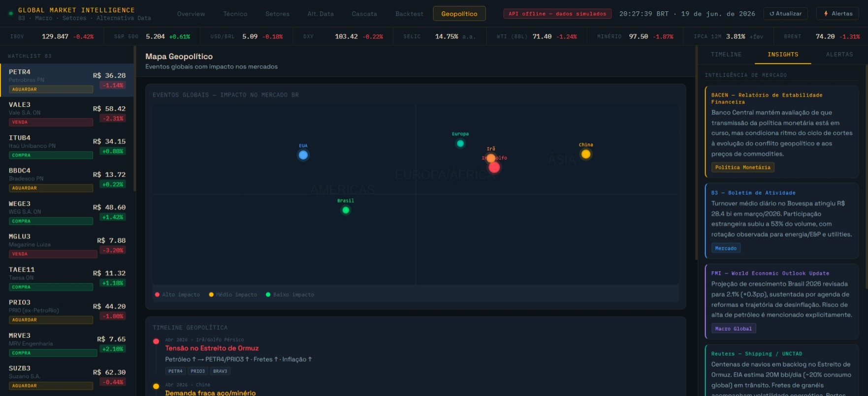
Task: Open FMI World Economic Outlook insight
Action: tap(782, 301)
